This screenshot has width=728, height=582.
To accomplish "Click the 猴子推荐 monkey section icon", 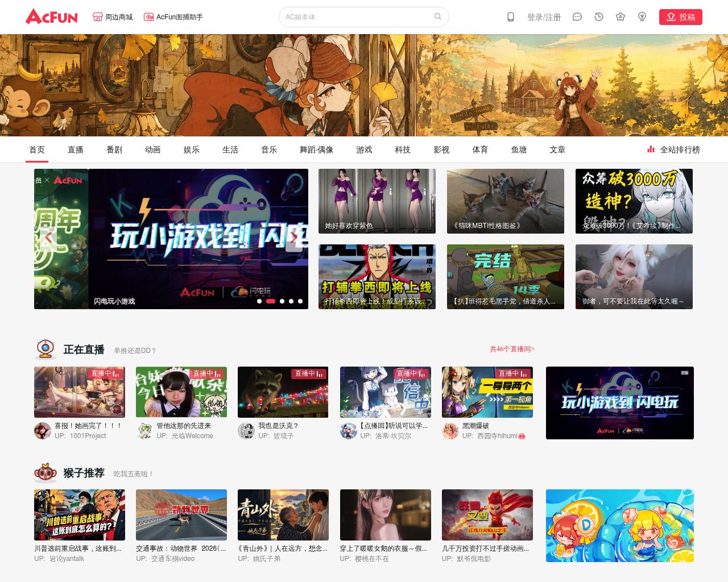I will [x=45, y=473].
